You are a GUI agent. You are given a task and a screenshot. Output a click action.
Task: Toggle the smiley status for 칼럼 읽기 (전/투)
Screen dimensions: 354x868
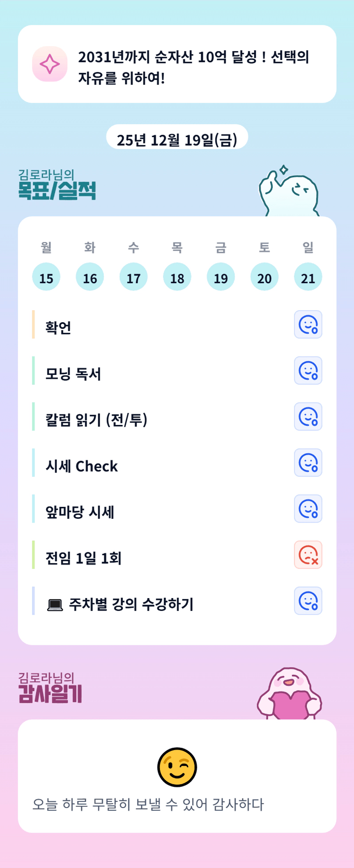click(308, 416)
